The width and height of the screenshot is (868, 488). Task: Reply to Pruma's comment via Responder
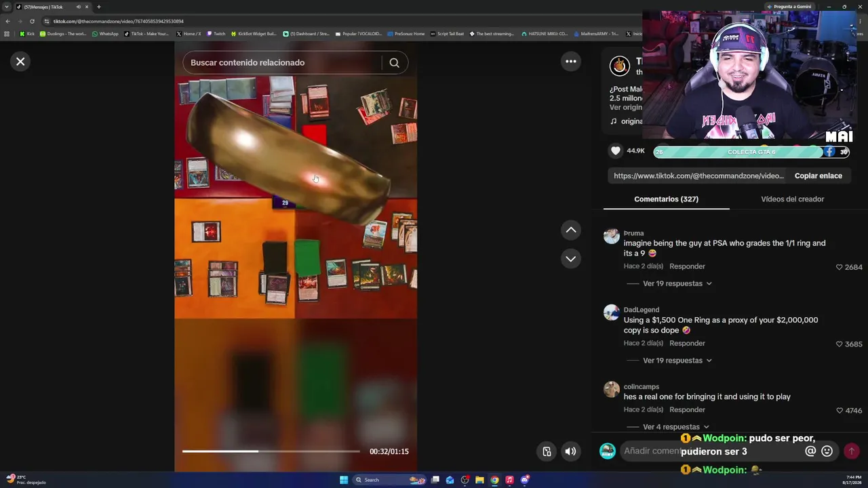click(687, 266)
